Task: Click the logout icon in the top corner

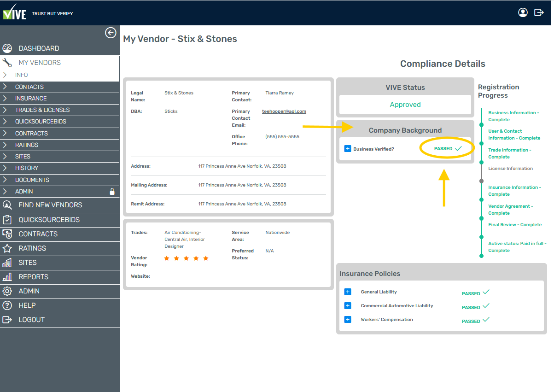Action: 539,12
